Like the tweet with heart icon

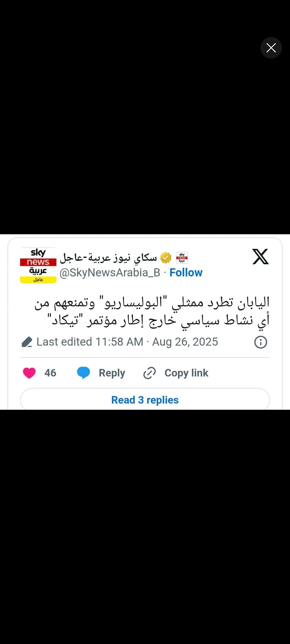click(29, 373)
